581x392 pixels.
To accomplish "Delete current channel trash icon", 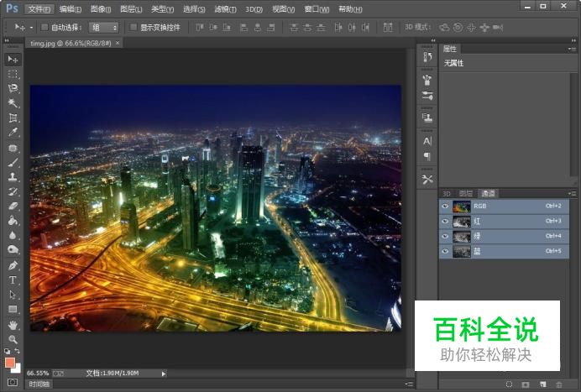I will [x=559, y=384].
